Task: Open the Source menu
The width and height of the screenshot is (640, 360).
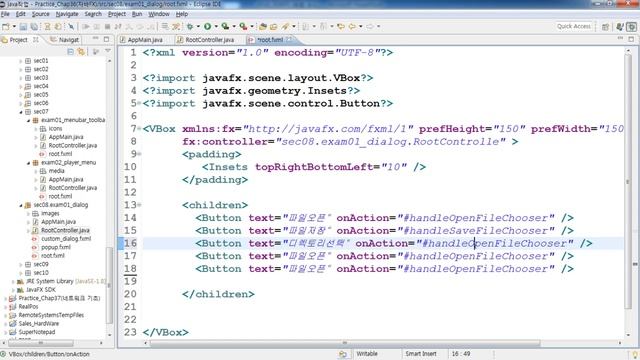Action: (40, 14)
